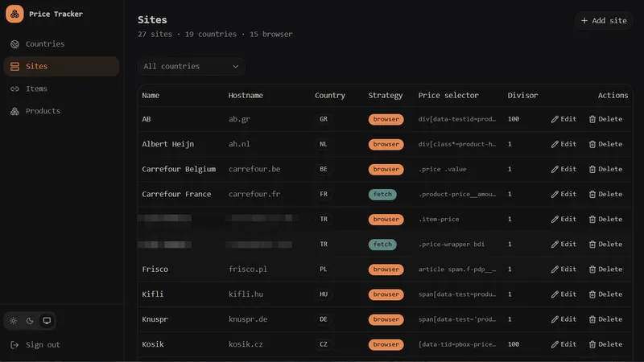Select system theme monitor icon
Image resolution: width=644 pixels, height=362 pixels.
tap(47, 320)
